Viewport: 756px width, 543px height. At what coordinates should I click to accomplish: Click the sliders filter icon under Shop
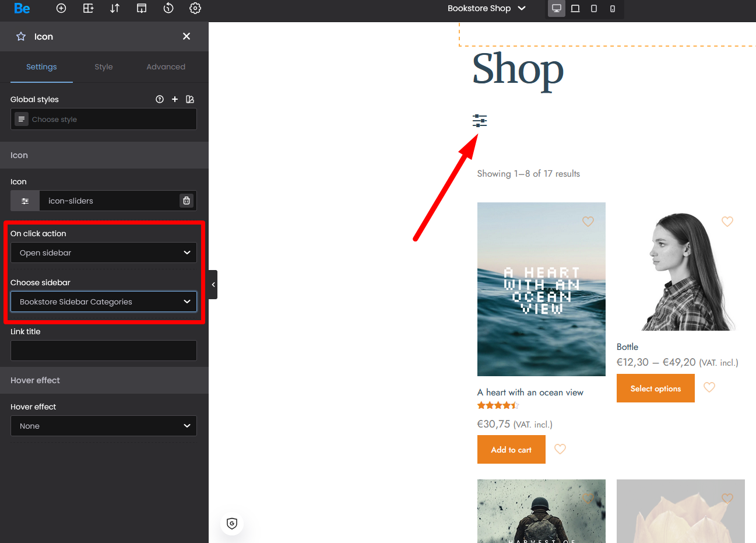(x=480, y=121)
